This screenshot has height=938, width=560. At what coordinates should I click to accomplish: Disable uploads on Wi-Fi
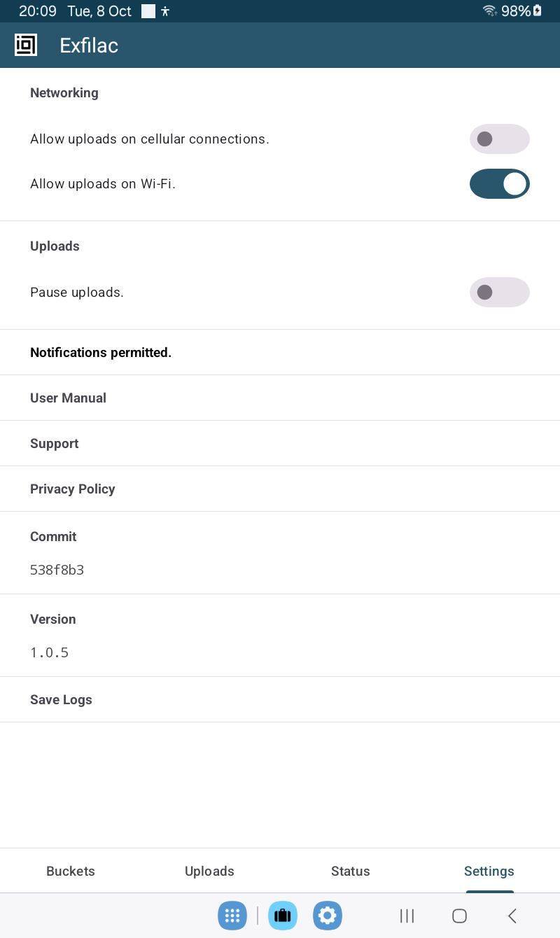(499, 183)
